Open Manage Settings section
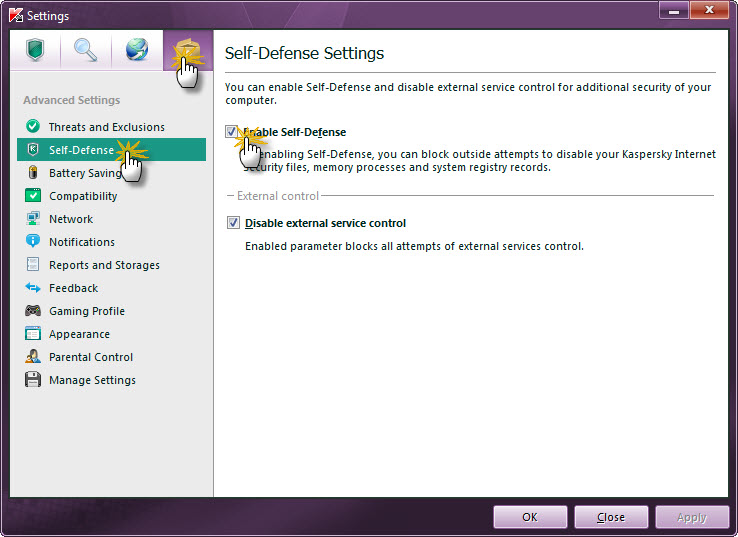738x537 pixels. [112, 380]
